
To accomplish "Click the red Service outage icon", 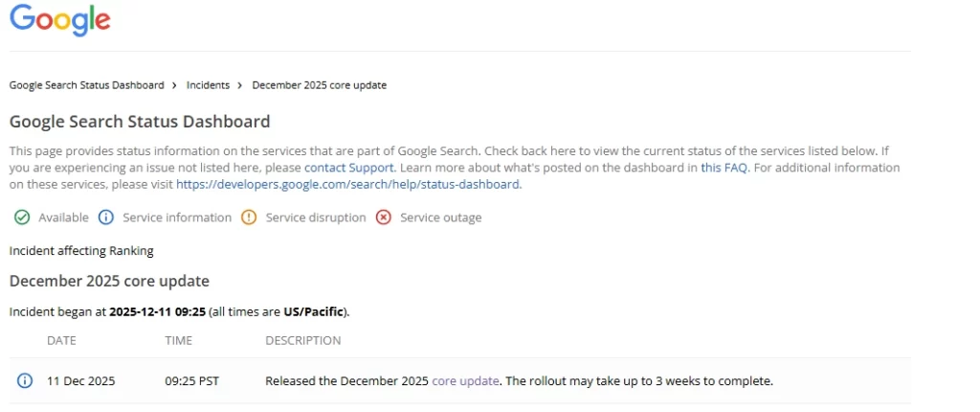I will click(384, 217).
